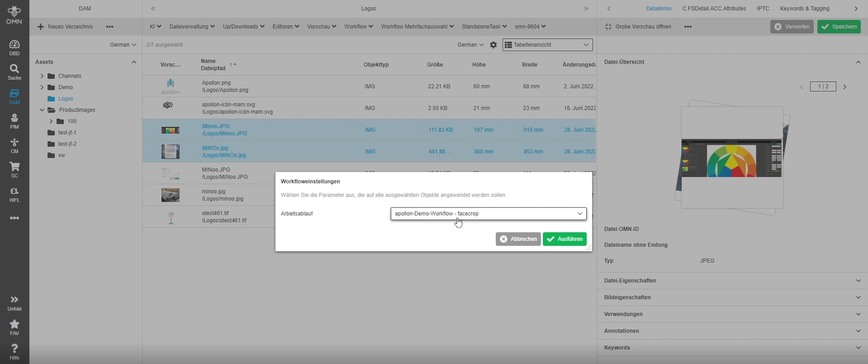Collapse the Productimages folder
Image resolution: width=868 pixels, height=364 pixels.
[x=42, y=110]
